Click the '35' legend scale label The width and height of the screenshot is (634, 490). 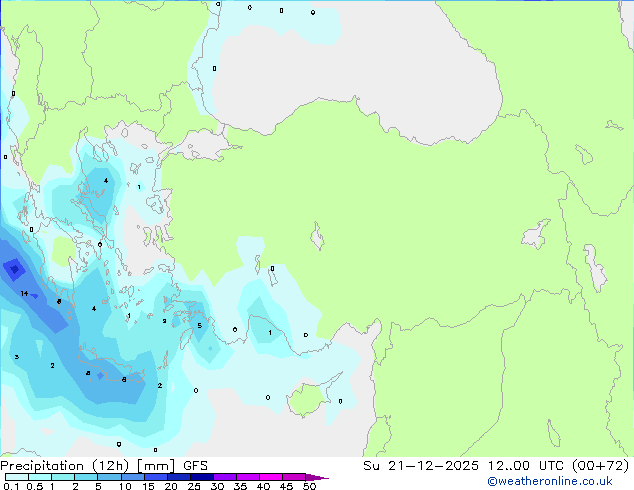240,486
